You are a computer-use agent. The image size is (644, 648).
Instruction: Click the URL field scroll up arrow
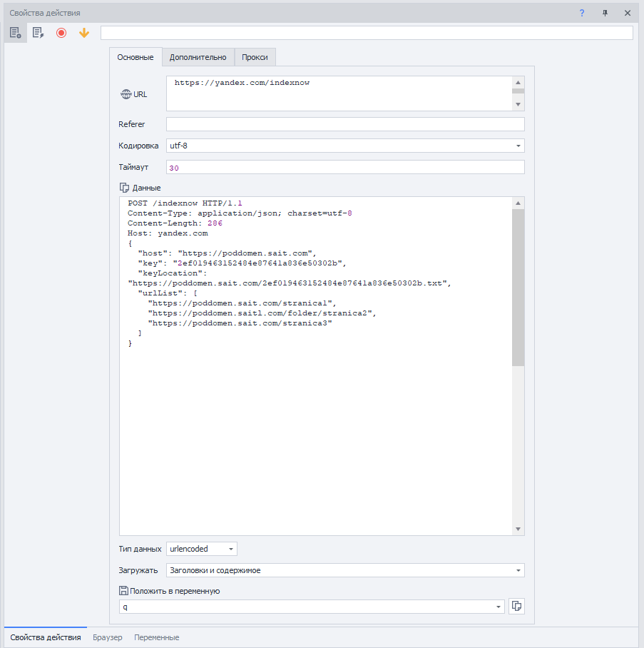(x=518, y=82)
